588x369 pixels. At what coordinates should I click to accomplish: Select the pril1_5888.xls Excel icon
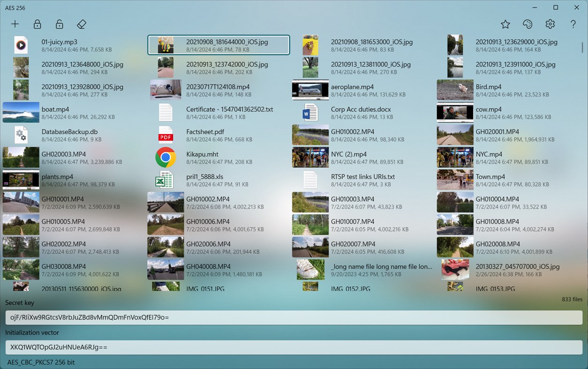pos(165,180)
